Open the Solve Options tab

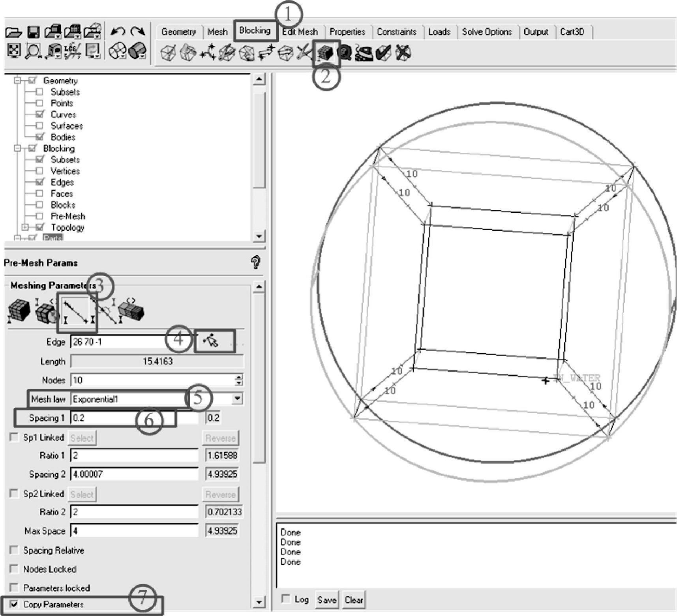tap(487, 32)
